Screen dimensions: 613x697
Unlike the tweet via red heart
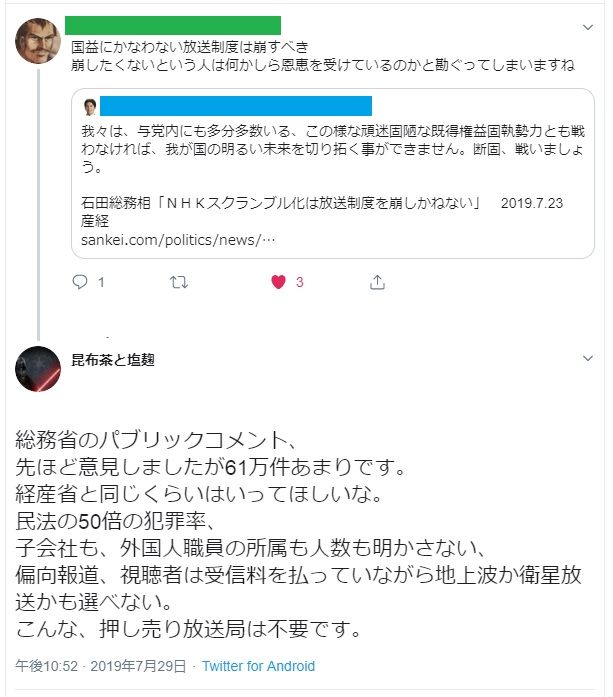point(279,282)
